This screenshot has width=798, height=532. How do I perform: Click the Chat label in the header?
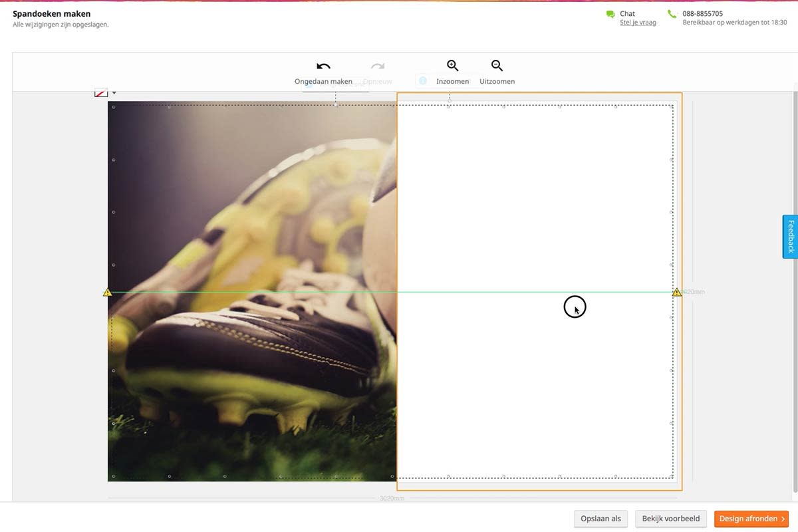(627, 13)
